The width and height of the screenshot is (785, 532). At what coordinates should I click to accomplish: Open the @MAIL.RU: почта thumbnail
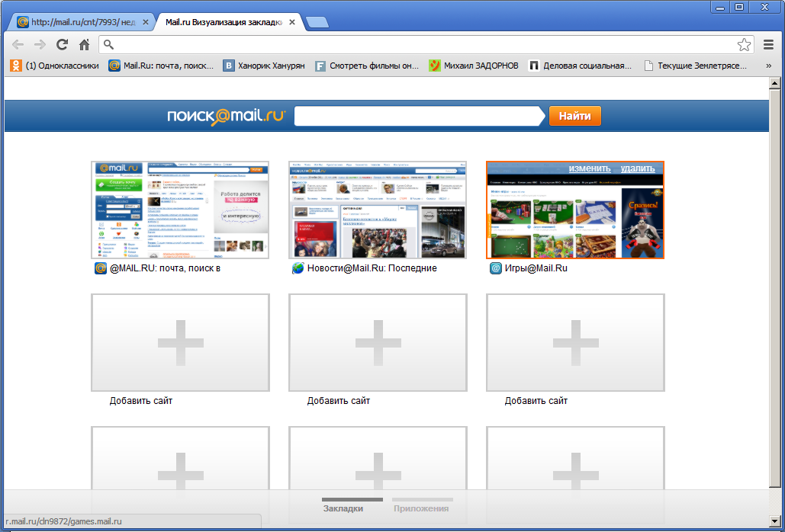pyautogui.click(x=180, y=210)
